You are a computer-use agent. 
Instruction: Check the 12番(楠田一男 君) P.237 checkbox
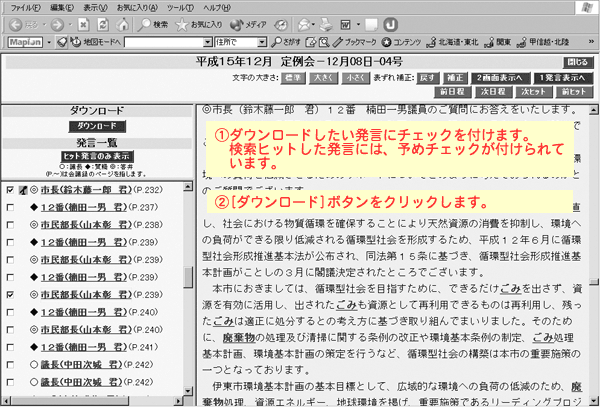[9, 207]
